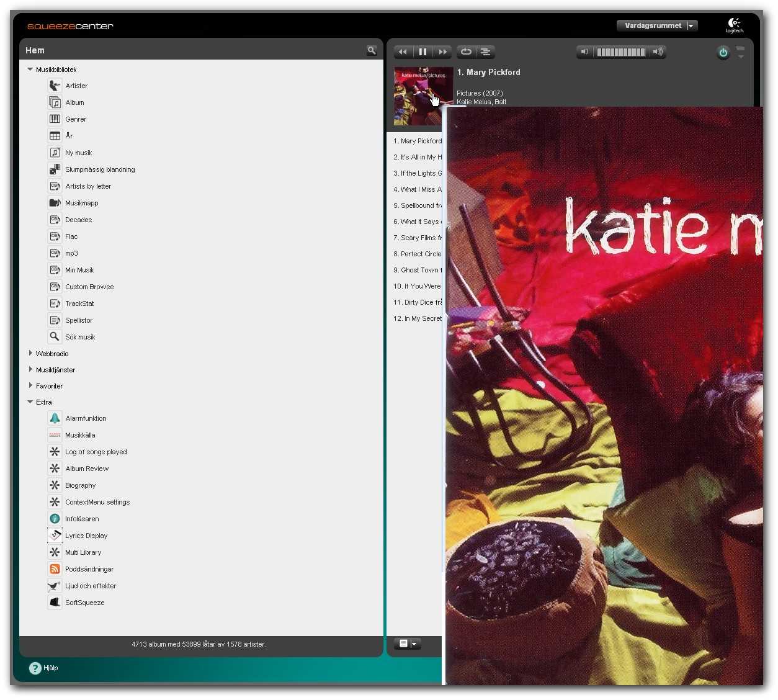
Task: Skip to the next track
Action: pyautogui.click(x=442, y=52)
